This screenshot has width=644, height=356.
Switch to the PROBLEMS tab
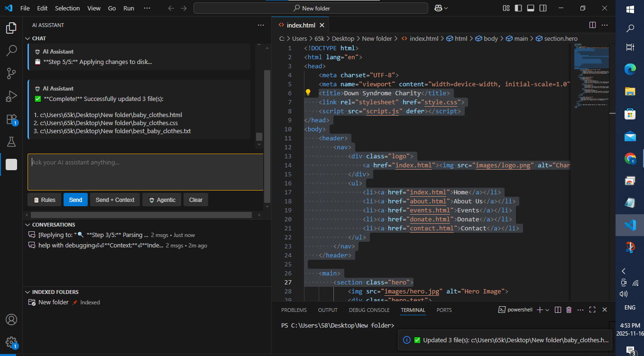294,310
